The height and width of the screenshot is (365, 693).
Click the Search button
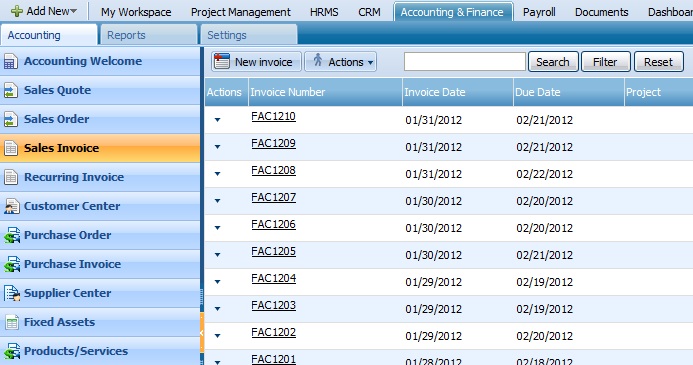click(x=553, y=62)
